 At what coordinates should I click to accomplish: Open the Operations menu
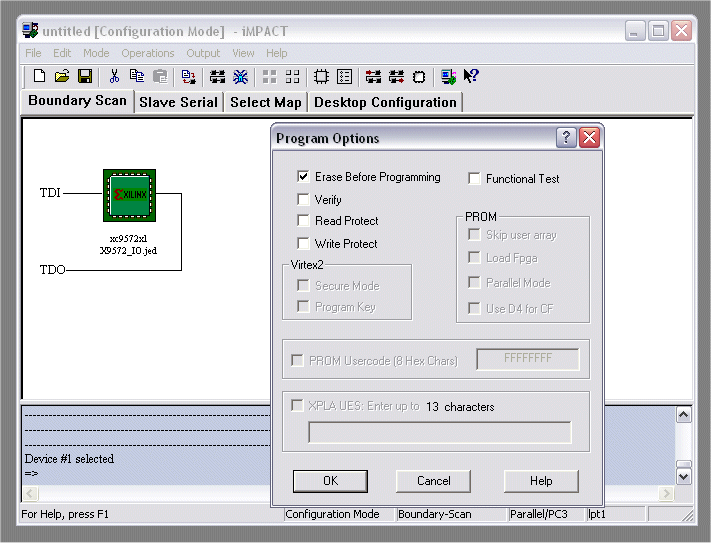point(148,53)
